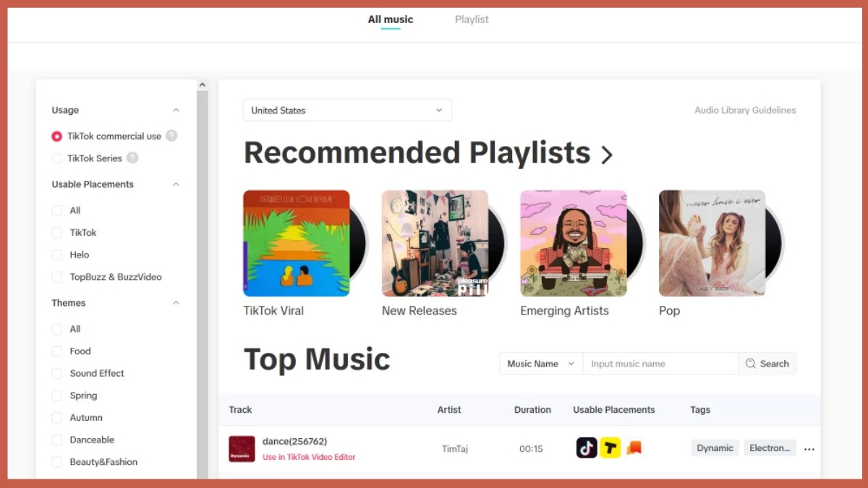
Task: Click TikTok Viral playlist label
Action: point(273,311)
